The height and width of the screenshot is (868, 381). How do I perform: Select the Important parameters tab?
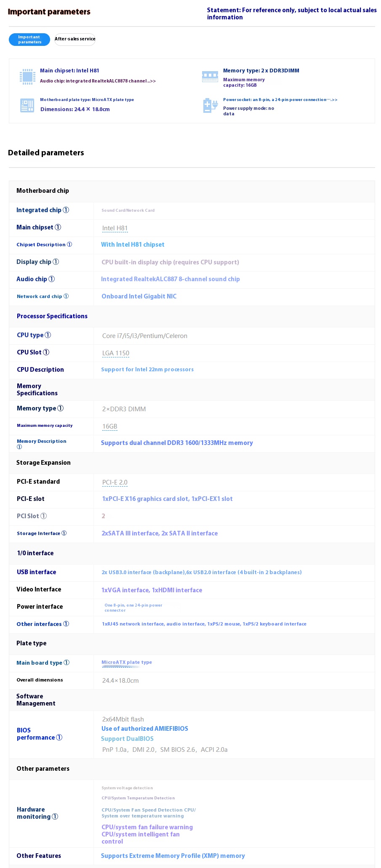29,40
